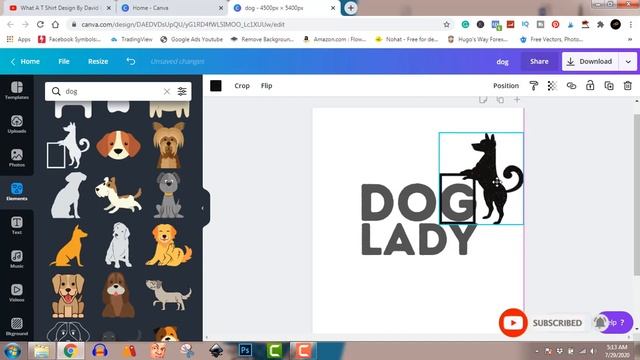640x360 pixels.
Task: Open File Explorer from the taskbar
Action: pyautogui.click(x=41, y=351)
